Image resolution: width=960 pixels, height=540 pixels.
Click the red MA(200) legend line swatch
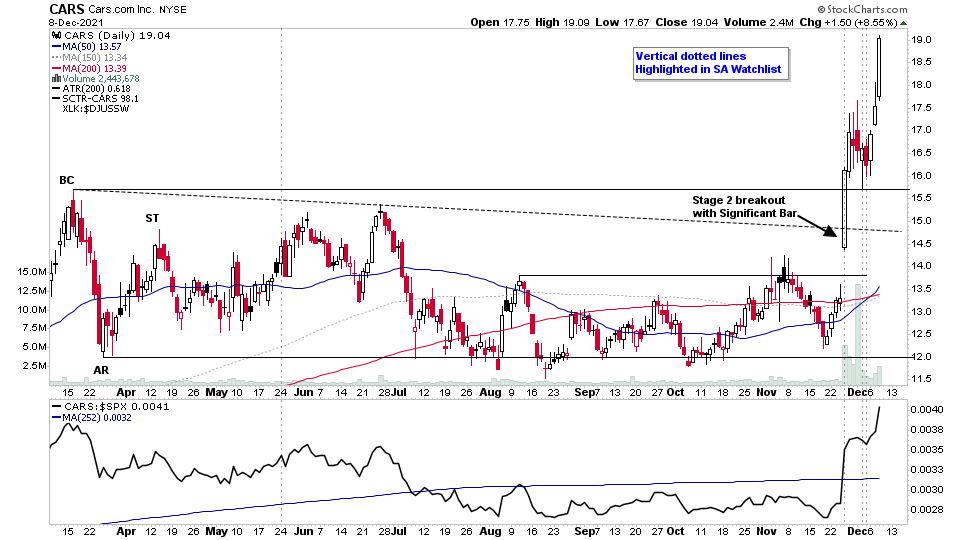pos(56,69)
